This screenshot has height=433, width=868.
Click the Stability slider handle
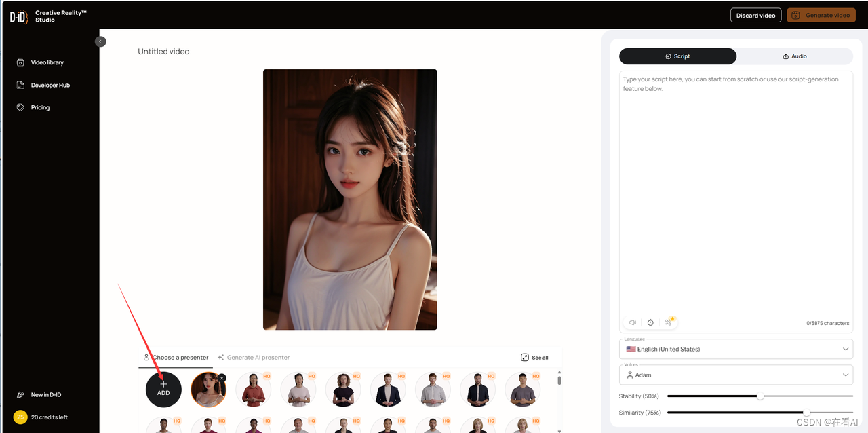760,396
